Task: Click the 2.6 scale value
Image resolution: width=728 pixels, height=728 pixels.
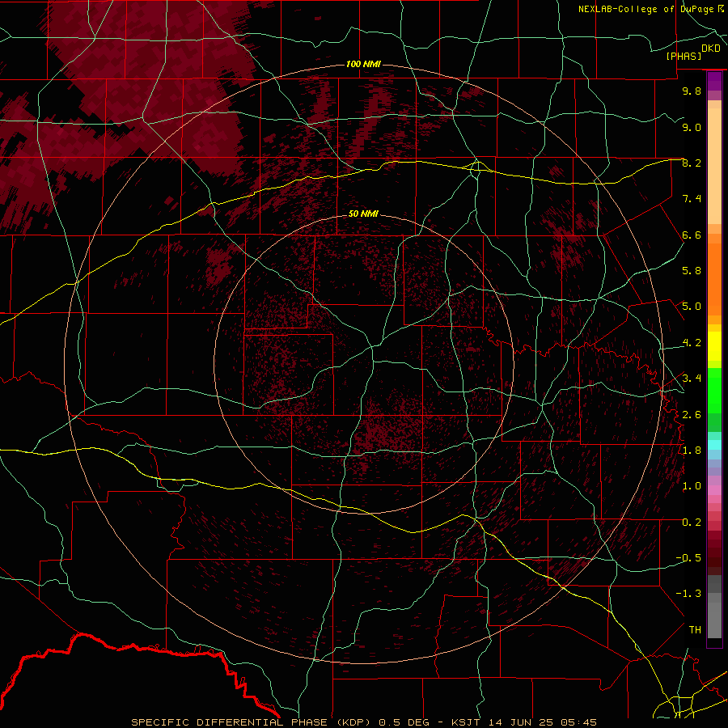Action: [692, 415]
